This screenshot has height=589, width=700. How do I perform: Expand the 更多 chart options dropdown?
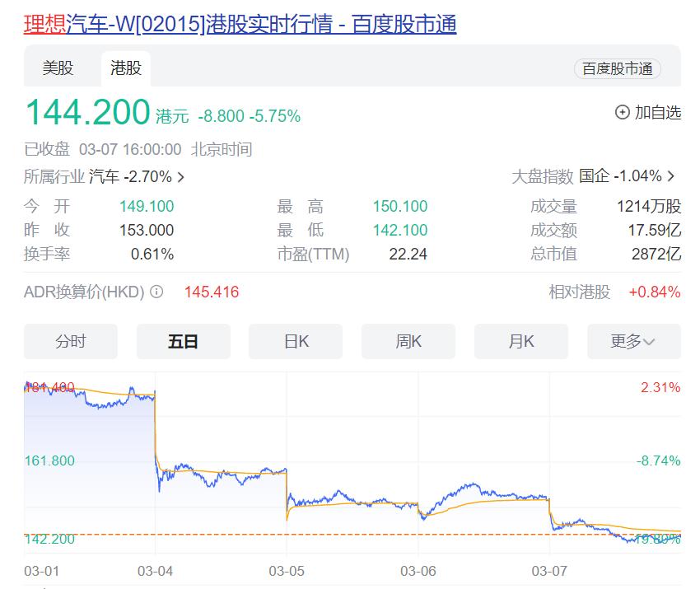click(x=634, y=342)
